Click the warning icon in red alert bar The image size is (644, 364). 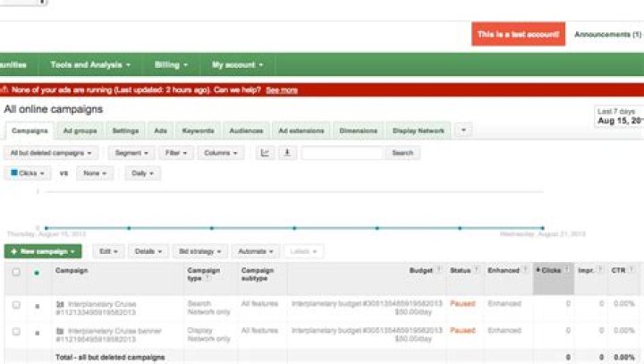click(4, 89)
